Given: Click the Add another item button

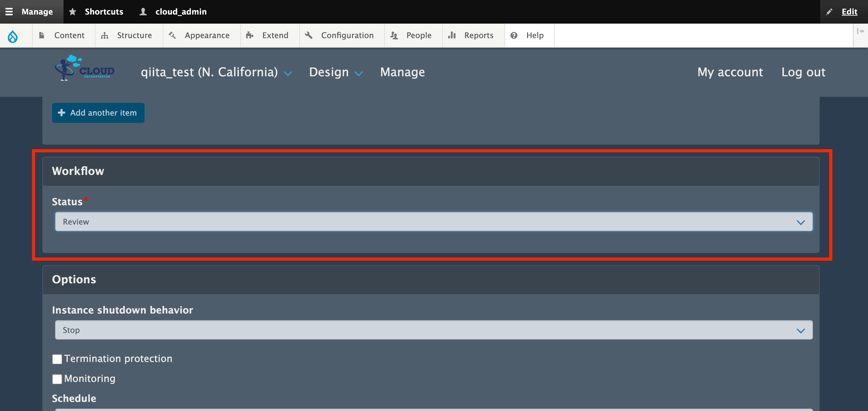Looking at the screenshot, I should [x=98, y=113].
